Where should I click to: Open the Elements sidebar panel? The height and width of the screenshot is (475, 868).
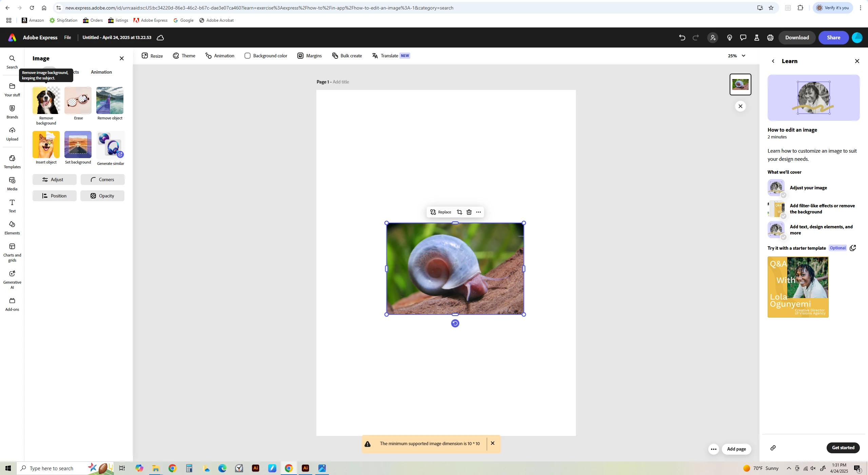[12, 228]
